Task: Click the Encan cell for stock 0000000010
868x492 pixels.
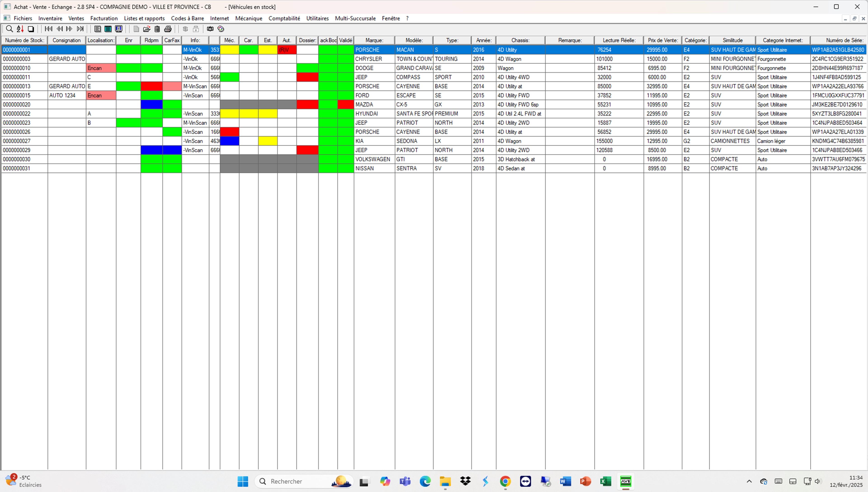Action: [101, 68]
